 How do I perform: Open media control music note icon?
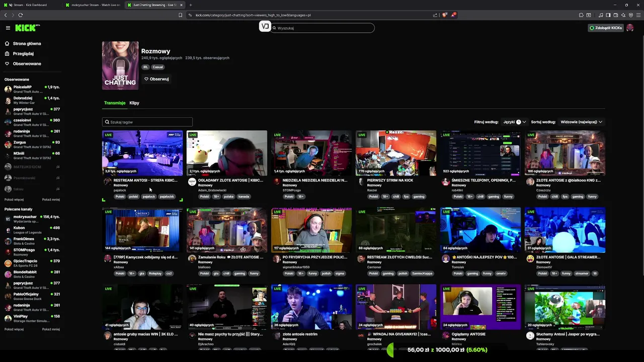(x=601, y=15)
